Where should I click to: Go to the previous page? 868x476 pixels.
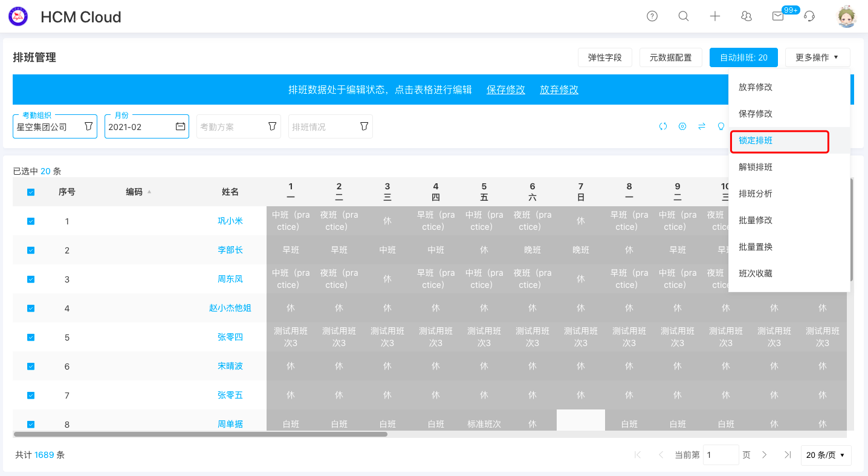[661, 455]
